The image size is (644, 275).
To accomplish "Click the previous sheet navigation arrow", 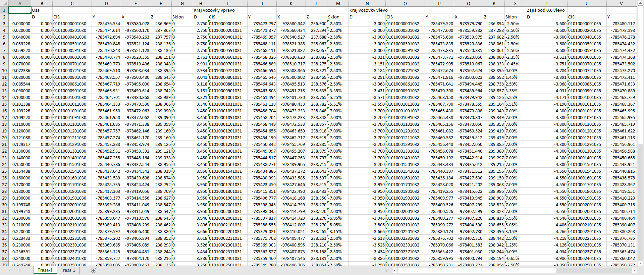I will [10, 270].
